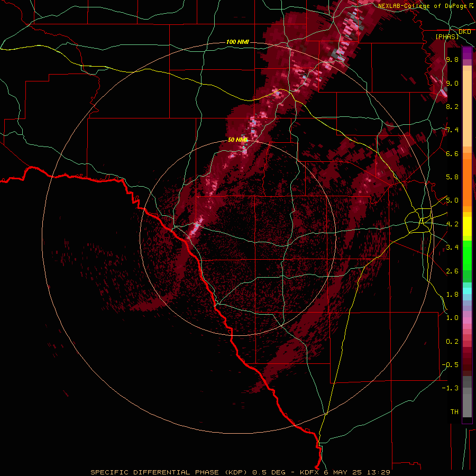Click the 9.8 value on color scale
This screenshot has height=476, width=476.
(452, 59)
